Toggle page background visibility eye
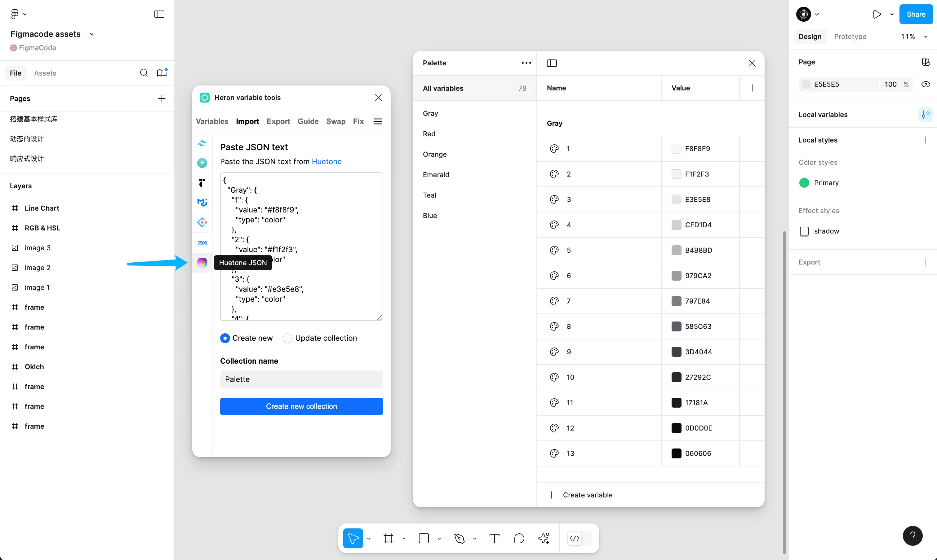The image size is (937, 560). coord(925,84)
